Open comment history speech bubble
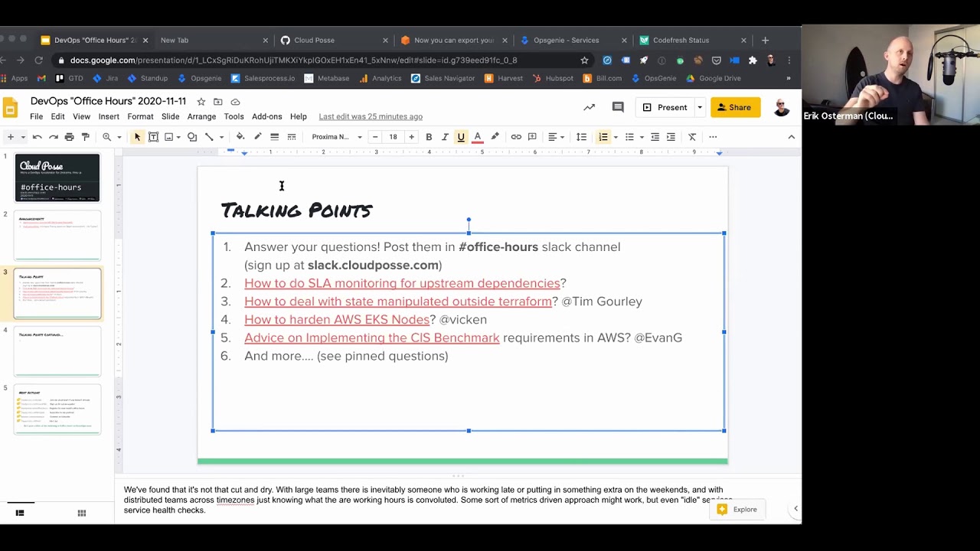 click(618, 107)
